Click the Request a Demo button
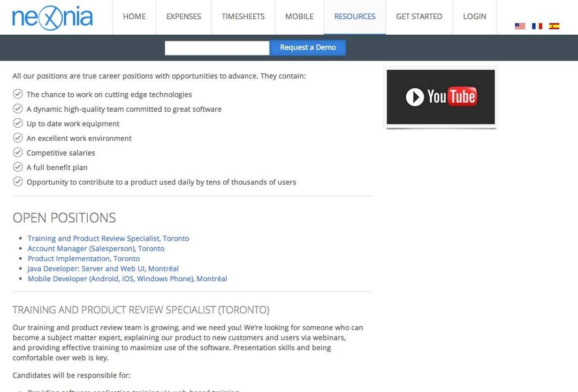 pos(308,48)
